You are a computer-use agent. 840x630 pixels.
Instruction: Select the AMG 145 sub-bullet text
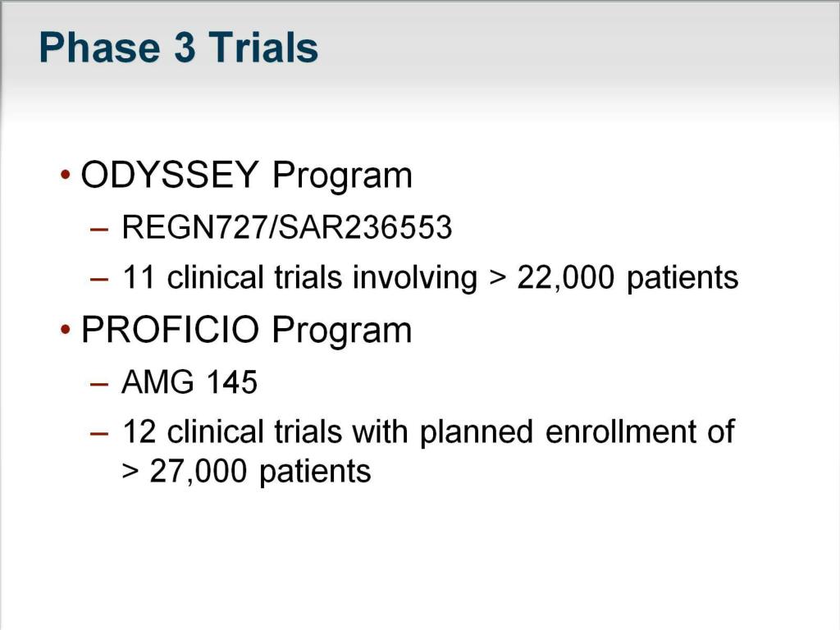pos(189,382)
